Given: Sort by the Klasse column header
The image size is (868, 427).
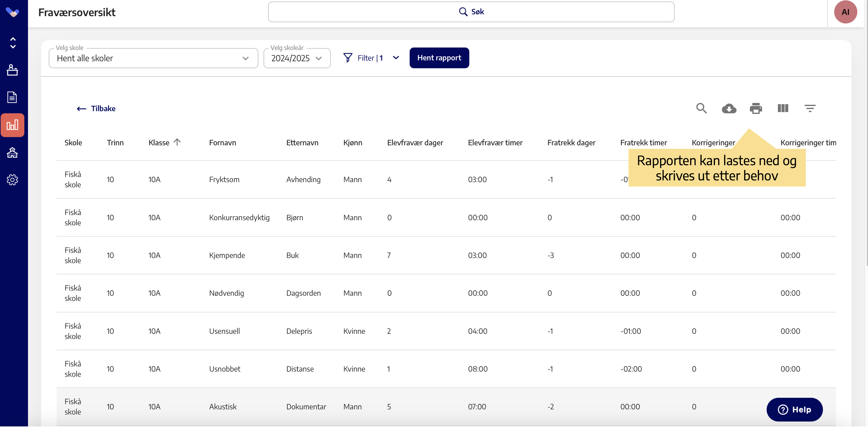Looking at the screenshot, I should click(159, 143).
